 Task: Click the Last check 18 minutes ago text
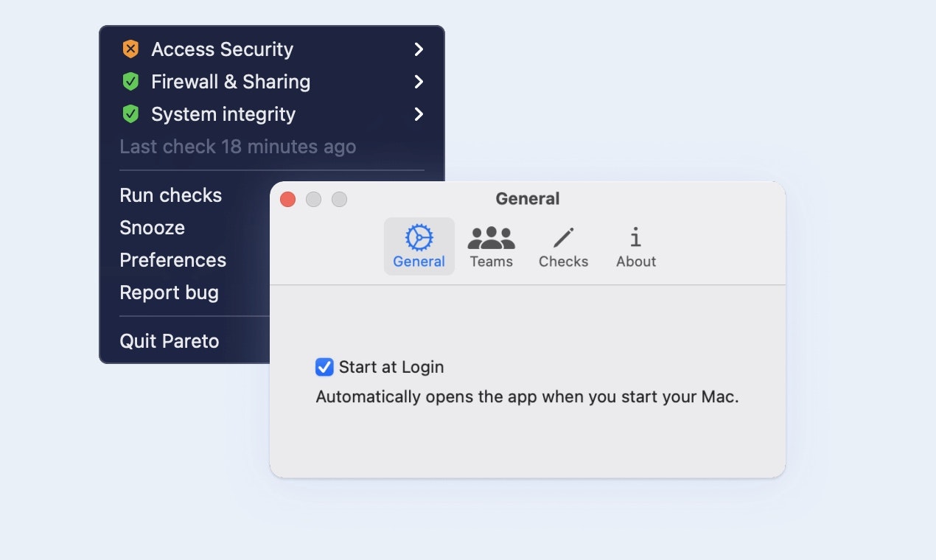click(x=237, y=146)
